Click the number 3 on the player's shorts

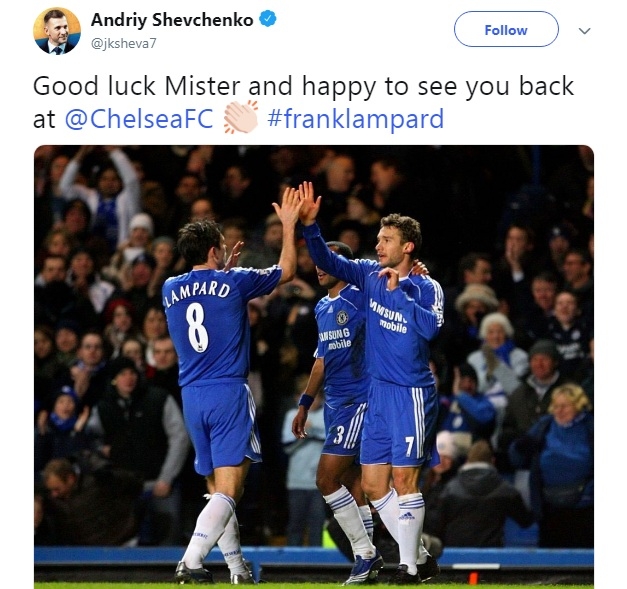click(x=338, y=435)
